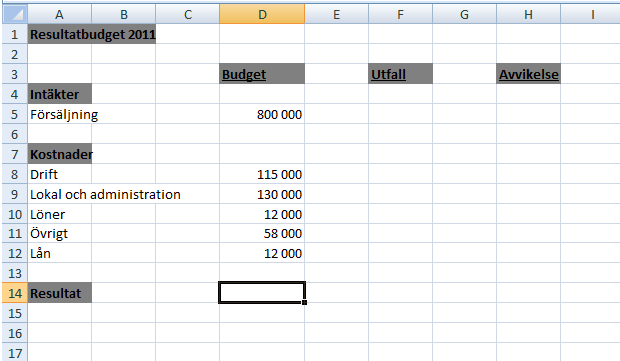The height and width of the screenshot is (361, 620).
Task: Click the 130 000 value cell
Action: click(262, 194)
